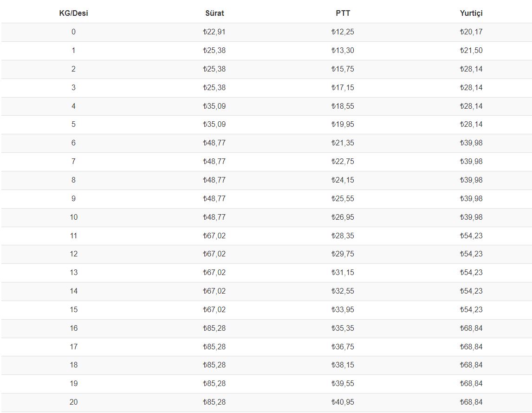Click the PTT price ₺24,15
The width and height of the screenshot is (532, 413).
(343, 180)
